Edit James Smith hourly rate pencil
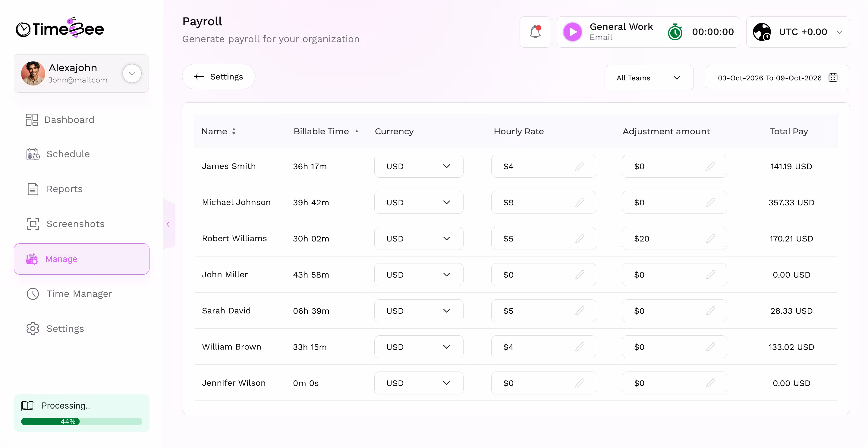The width and height of the screenshot is (868, 448). 580,166
